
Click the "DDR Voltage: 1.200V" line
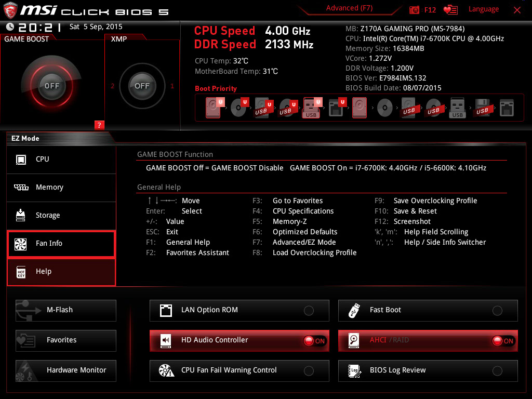tap(379, 68)
